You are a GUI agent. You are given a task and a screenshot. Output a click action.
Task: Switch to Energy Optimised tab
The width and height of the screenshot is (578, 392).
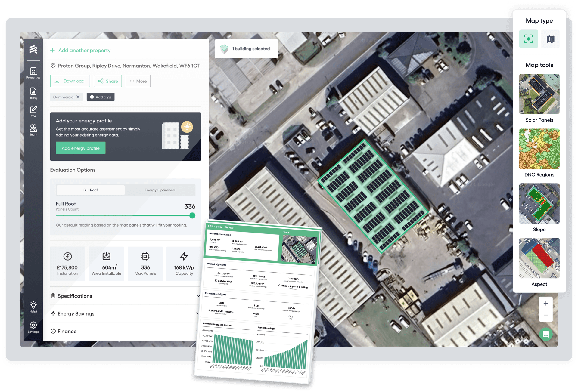(160, 190)
